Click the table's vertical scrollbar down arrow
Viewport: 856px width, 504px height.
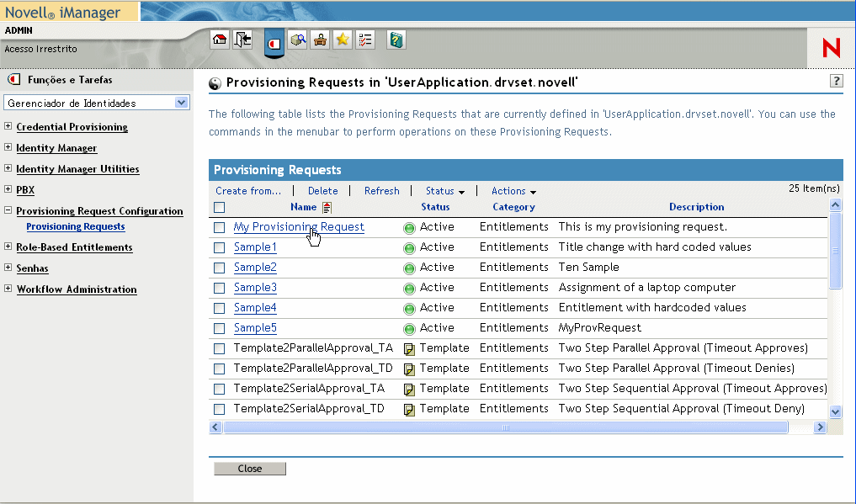pos(835,411)
